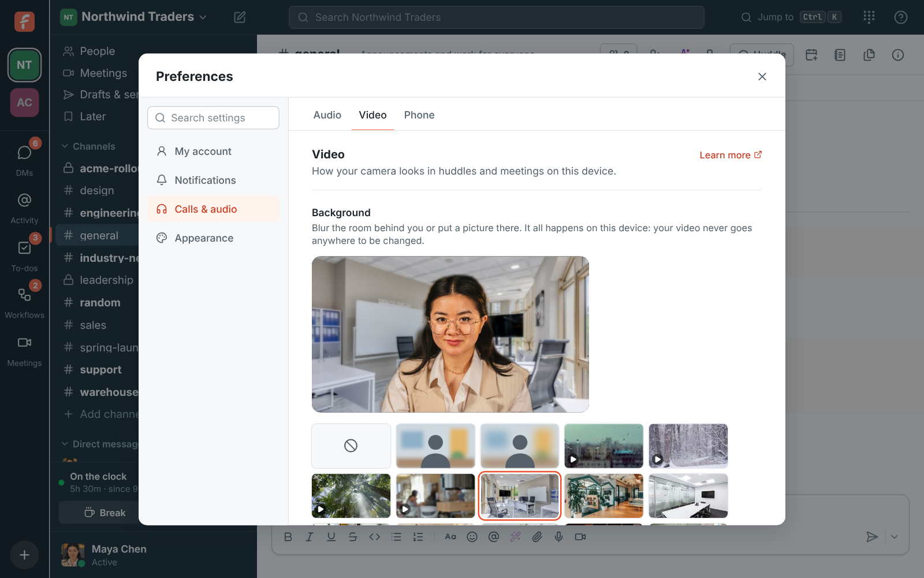Open My account settings

[x=213, y=151]
